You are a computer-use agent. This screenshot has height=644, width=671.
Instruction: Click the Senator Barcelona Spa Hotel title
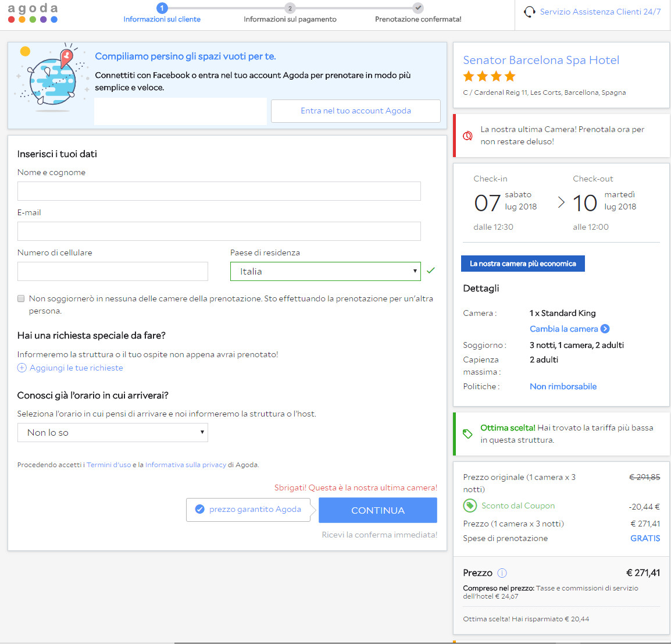541,60
